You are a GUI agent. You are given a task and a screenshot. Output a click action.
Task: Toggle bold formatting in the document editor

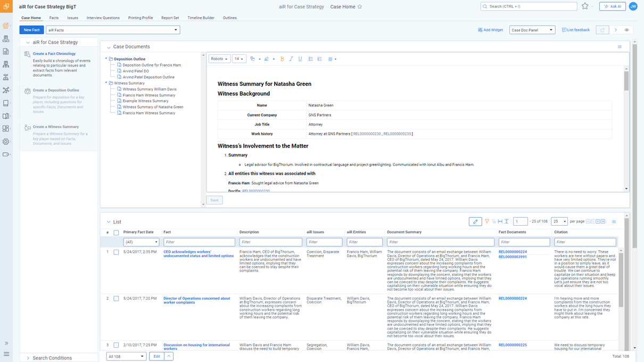click(282, 59)
